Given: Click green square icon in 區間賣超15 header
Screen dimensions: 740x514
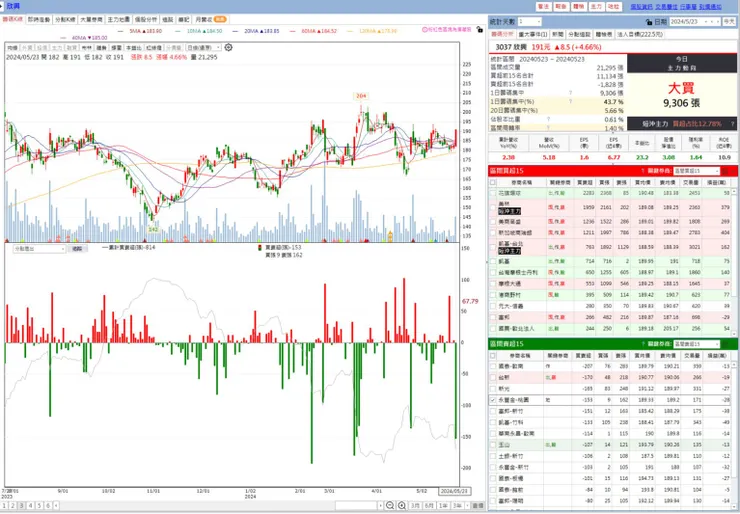Looking at the screenshot, I should click(x=725, y=344).
